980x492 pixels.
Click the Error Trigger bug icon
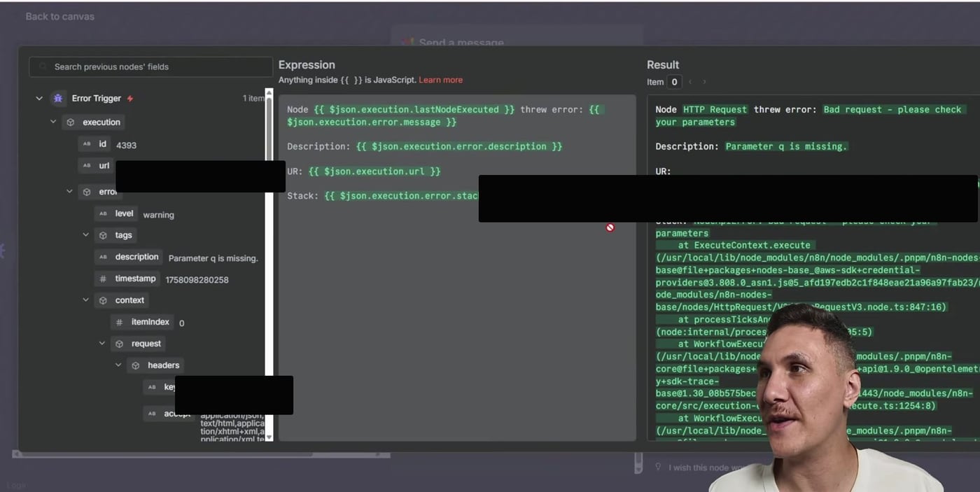point(58,99)
